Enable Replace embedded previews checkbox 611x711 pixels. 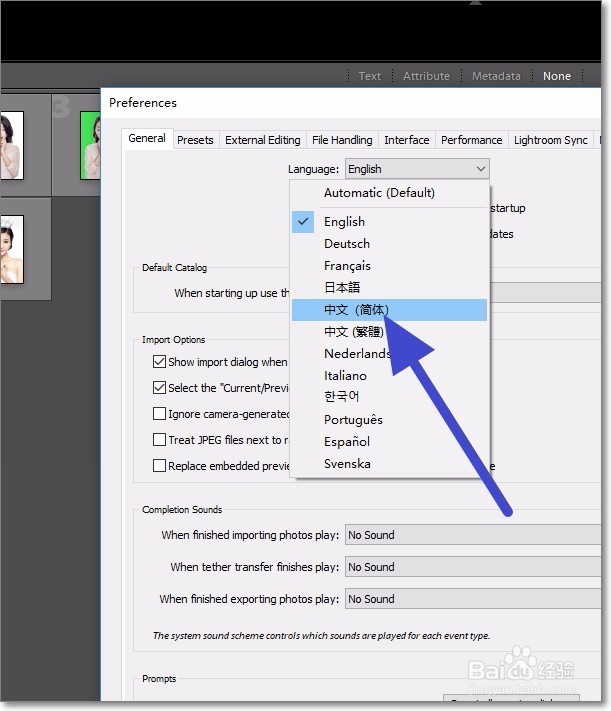point(159,466)
